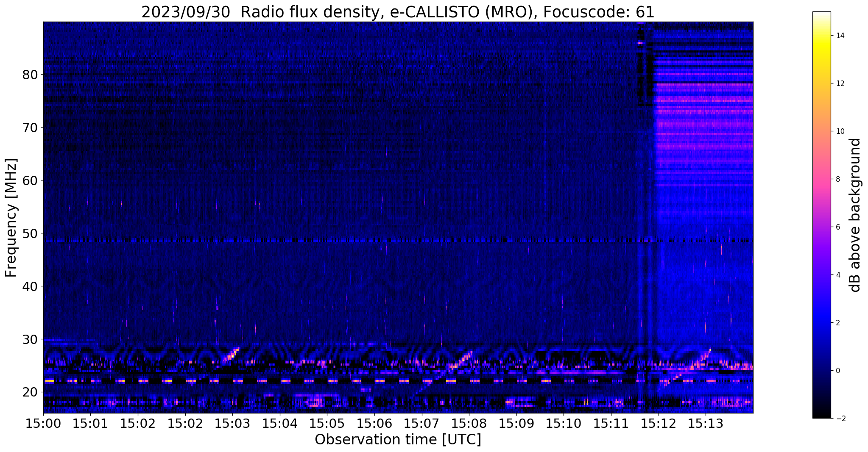
Task: Click the 15:11 time tick label
Action: (611, 423)
